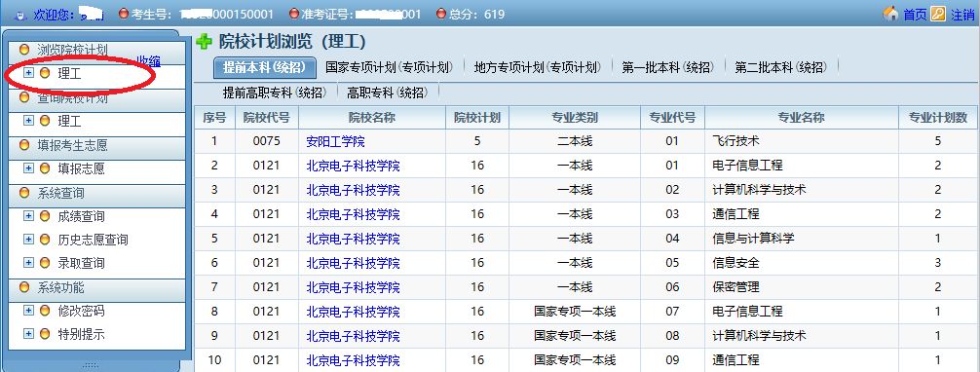Click the orange bullet icon beside 特别提示
980x372 pixels.
point(45,334)
